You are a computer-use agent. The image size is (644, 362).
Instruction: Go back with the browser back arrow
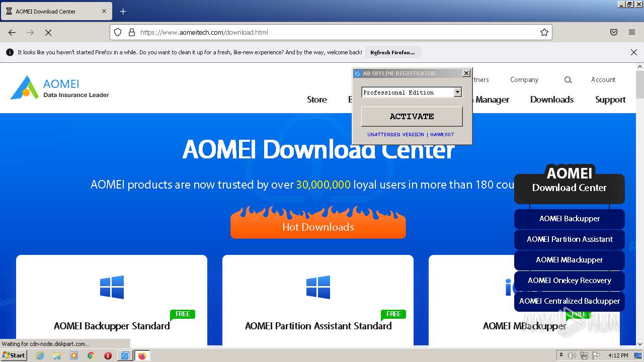click(12, 32)
